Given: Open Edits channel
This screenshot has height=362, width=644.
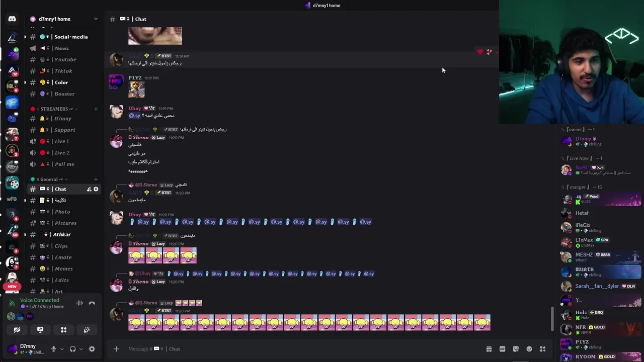Looking at the screenshot, I should 64,280.
